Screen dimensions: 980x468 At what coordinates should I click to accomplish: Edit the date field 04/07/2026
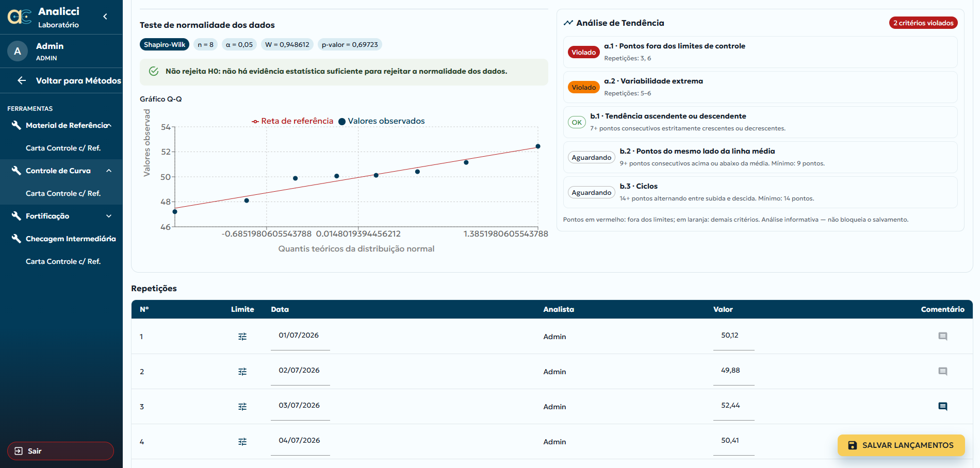point(300,441)
